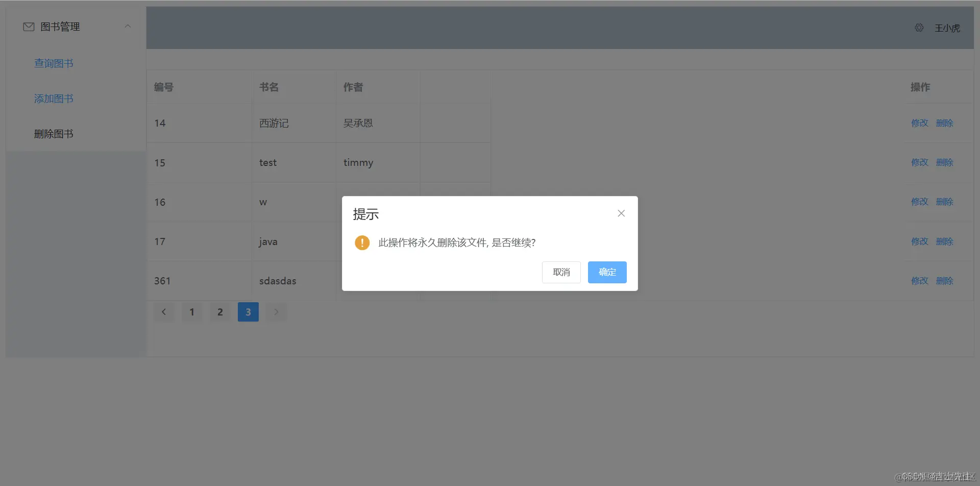Select the 删除 link for book 西游记
This screenshot has height=486, width=980.
pyautogui.click(x=945, y=123)
